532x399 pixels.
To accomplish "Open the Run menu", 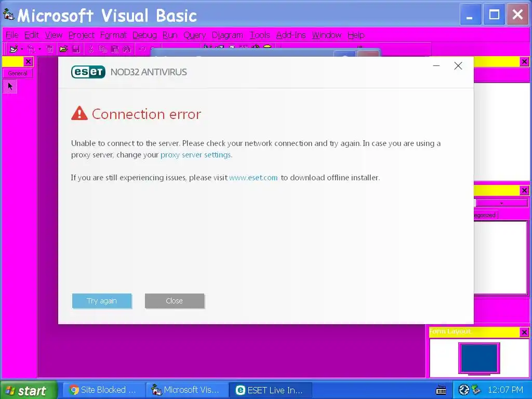I will (170, 35).
